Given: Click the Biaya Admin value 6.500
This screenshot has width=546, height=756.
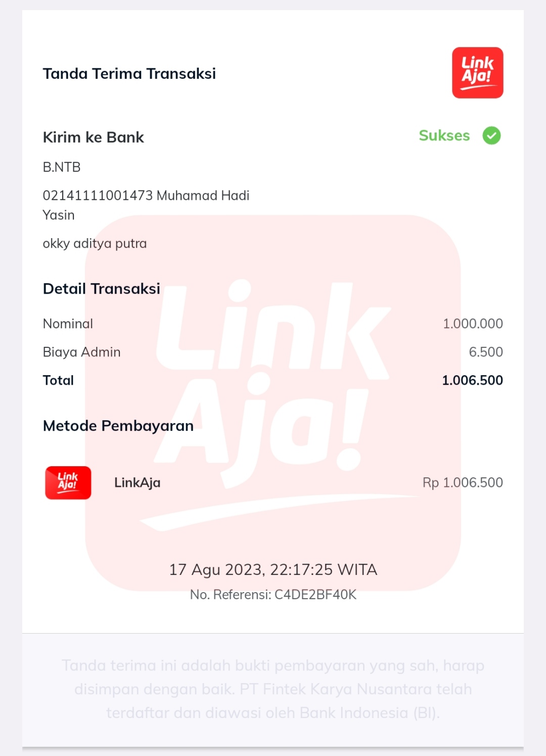Looking at the screenshot, I should [486, 352].
